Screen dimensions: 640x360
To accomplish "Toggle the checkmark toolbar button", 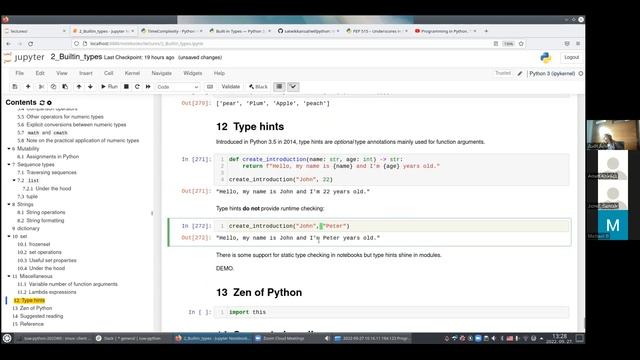I will 293,87.
